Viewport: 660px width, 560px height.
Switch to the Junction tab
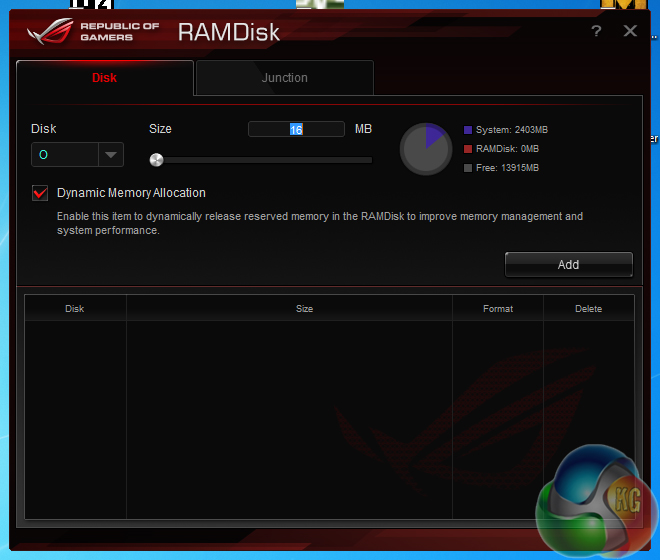[x=285, y=78]
